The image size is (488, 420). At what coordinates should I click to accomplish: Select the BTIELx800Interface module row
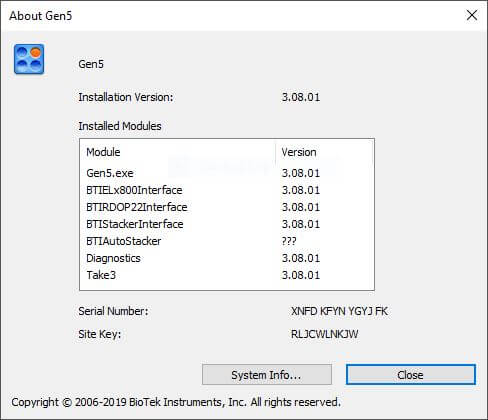pos(227,190)
